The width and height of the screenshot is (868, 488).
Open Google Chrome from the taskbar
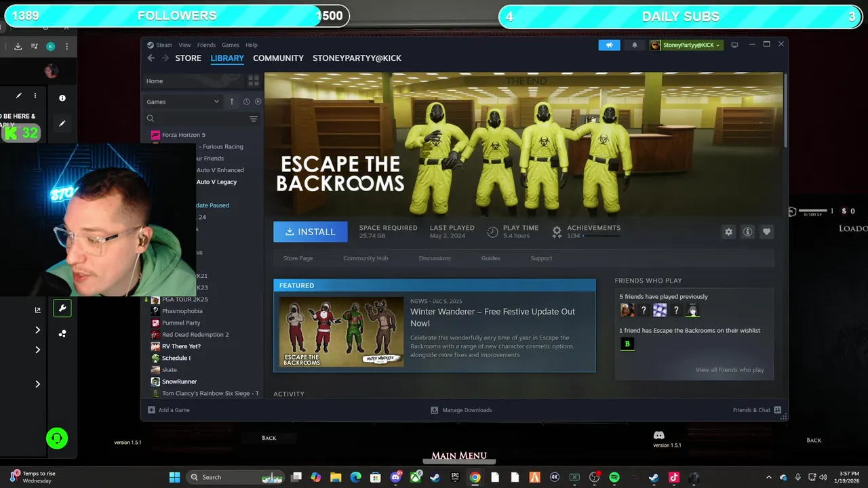coord(475,477)
